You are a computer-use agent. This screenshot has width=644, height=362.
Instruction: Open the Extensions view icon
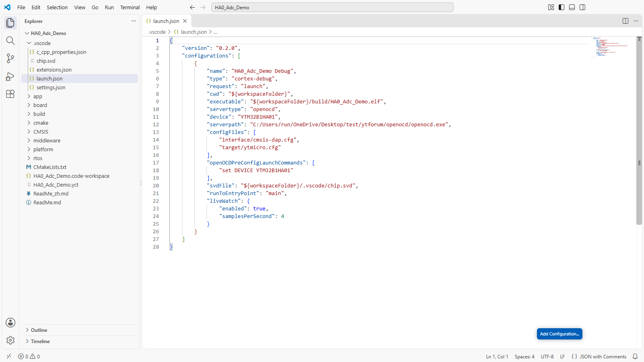click(x=10, y=94)
